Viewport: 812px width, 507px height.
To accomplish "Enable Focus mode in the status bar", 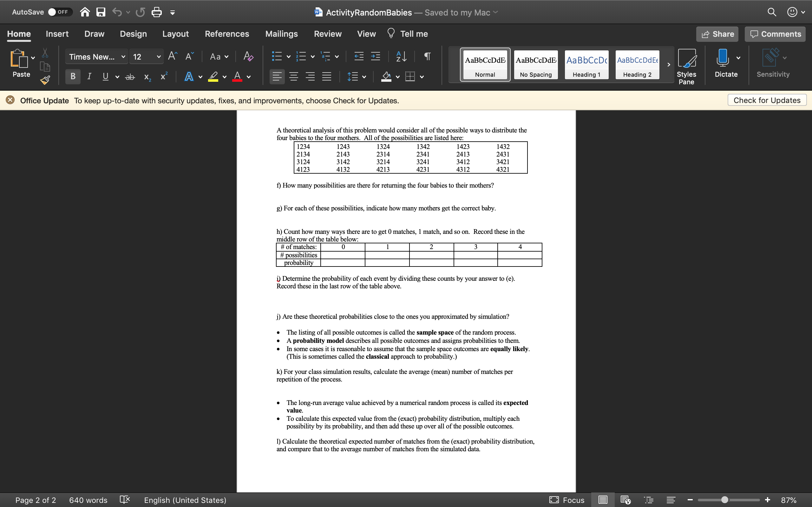I will pos(566,500).
